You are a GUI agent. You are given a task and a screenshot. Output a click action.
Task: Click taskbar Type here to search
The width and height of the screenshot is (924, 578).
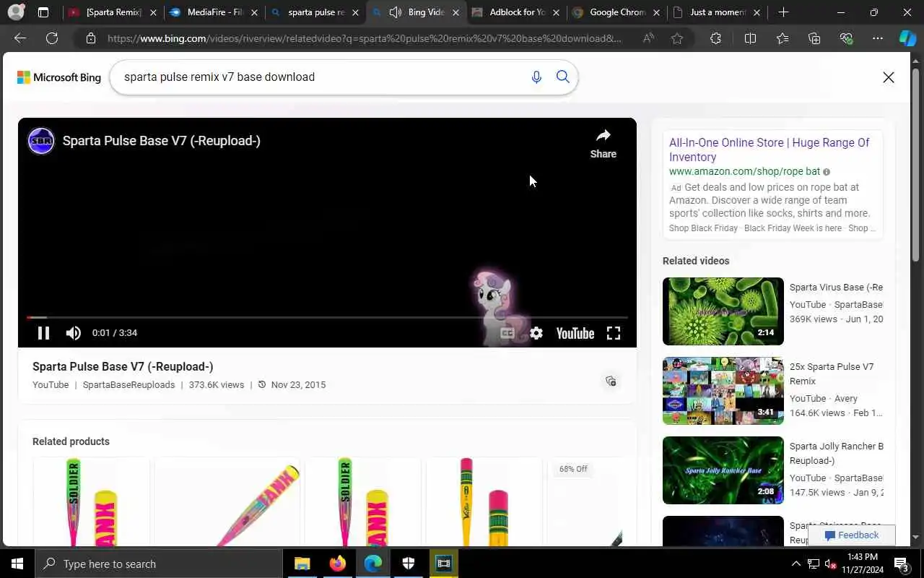(x=159, y=564)
